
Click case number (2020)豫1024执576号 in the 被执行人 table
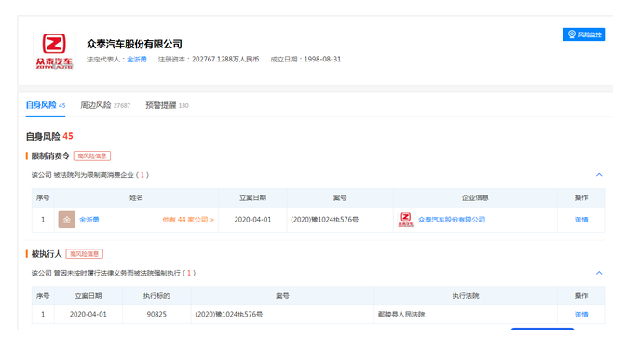point(229,315)
